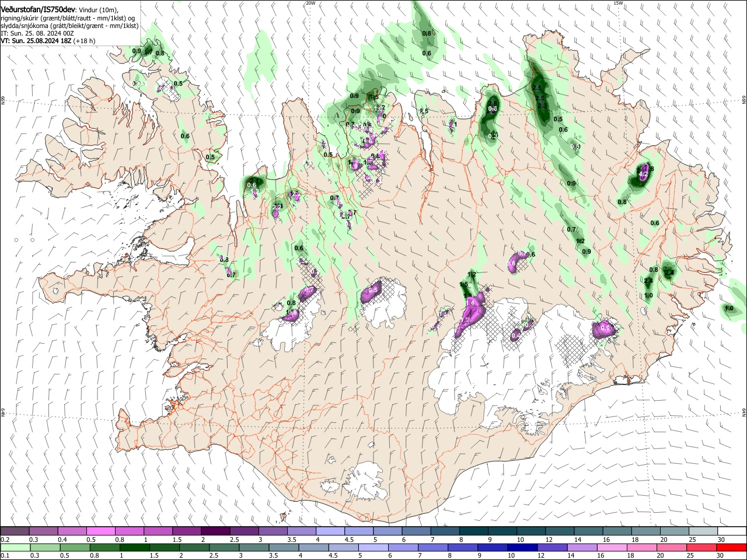Click the 'rigning/skúrir' legend description line
Image resolution: width=747 pixels, height=560 pixels.
tap(69, 18)
